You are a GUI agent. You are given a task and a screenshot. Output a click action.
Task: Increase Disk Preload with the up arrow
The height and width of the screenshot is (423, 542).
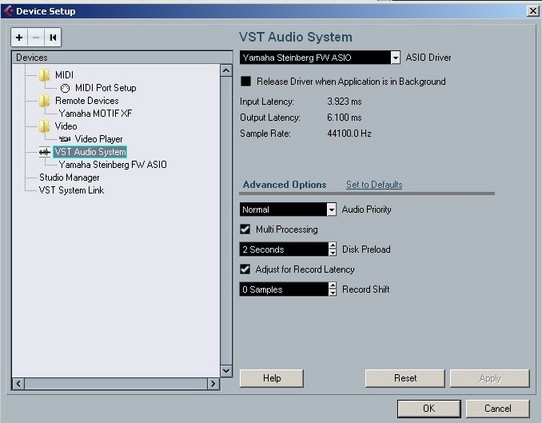pos(333,245)
